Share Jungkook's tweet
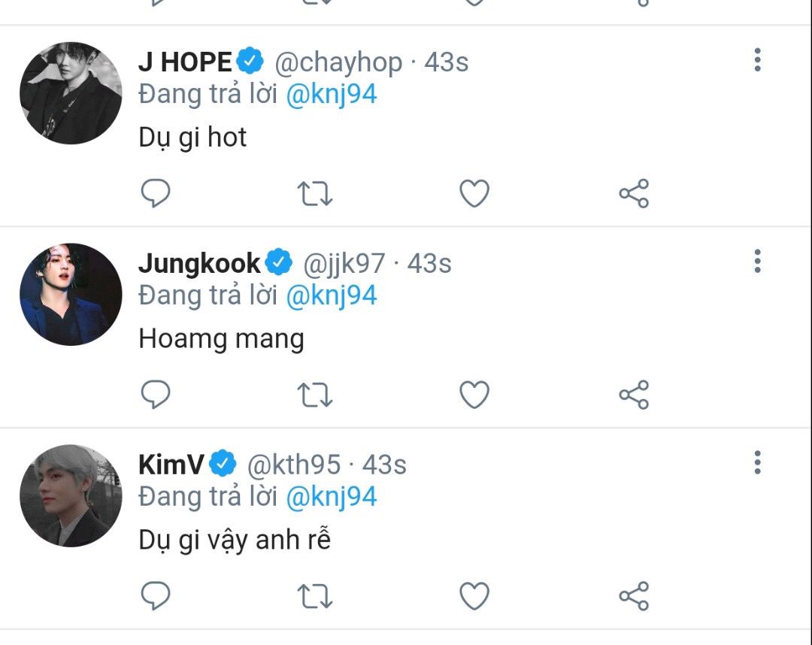 click(634, 395)
